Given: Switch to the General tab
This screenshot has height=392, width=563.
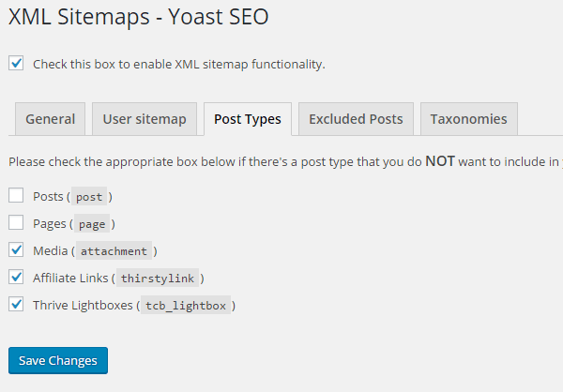Looking at the screenshot, I should 51,119.
